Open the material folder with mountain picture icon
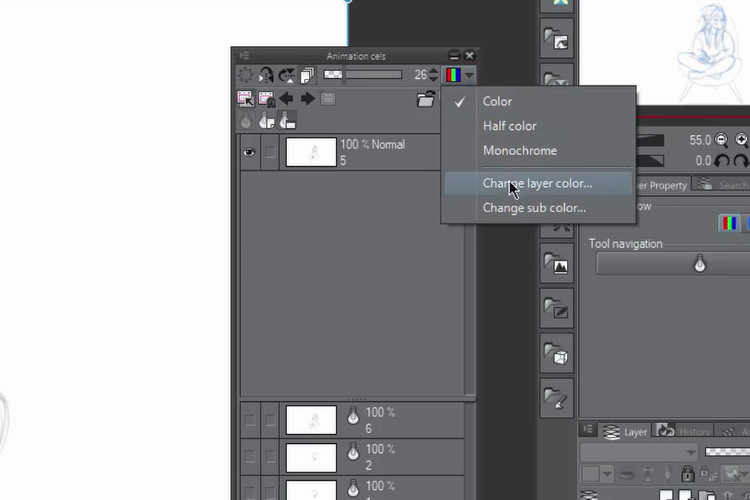The height and width of the screenshot is (500, 750). click(x=557, y=264)
